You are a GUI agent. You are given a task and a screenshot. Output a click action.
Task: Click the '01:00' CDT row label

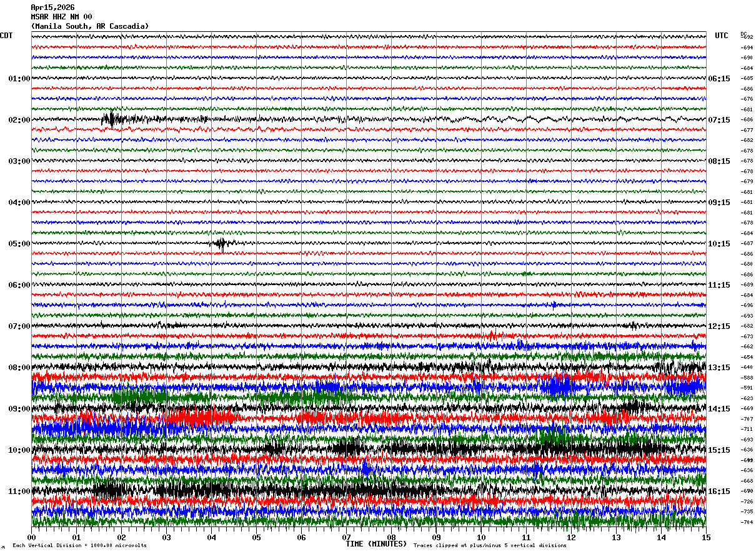point(19,79)
